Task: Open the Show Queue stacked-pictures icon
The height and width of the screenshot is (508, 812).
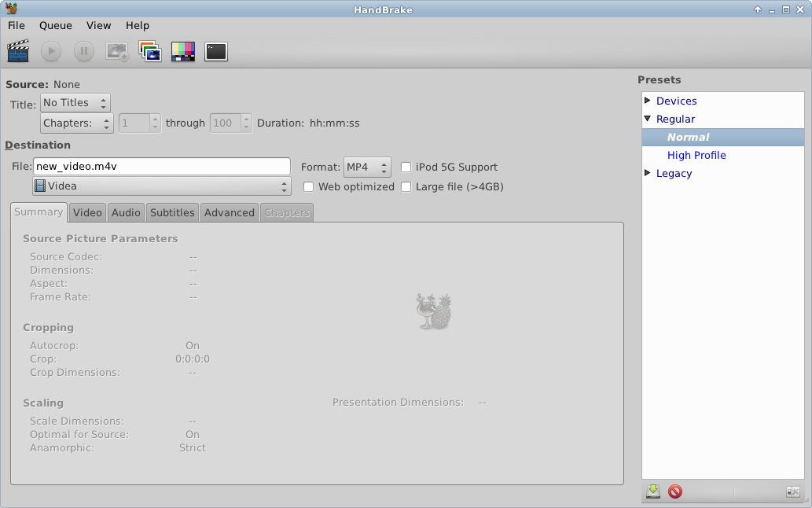Action: click(x=149, y=52)
